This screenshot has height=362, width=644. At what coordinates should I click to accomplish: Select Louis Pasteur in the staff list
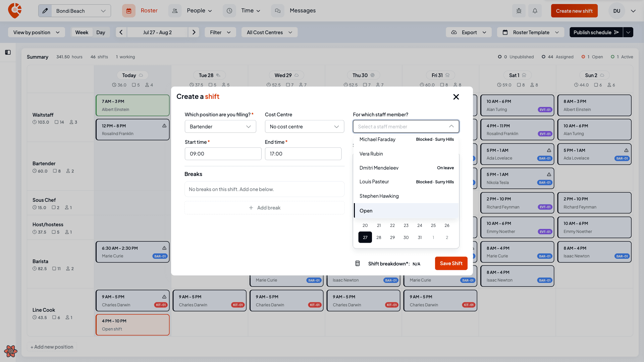(x=406, y=182)
